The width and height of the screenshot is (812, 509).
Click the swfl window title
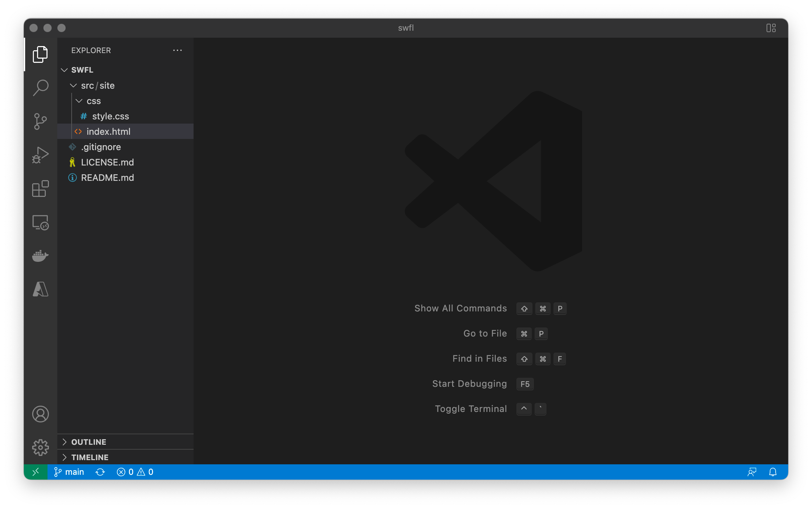[x=406, y=28]
